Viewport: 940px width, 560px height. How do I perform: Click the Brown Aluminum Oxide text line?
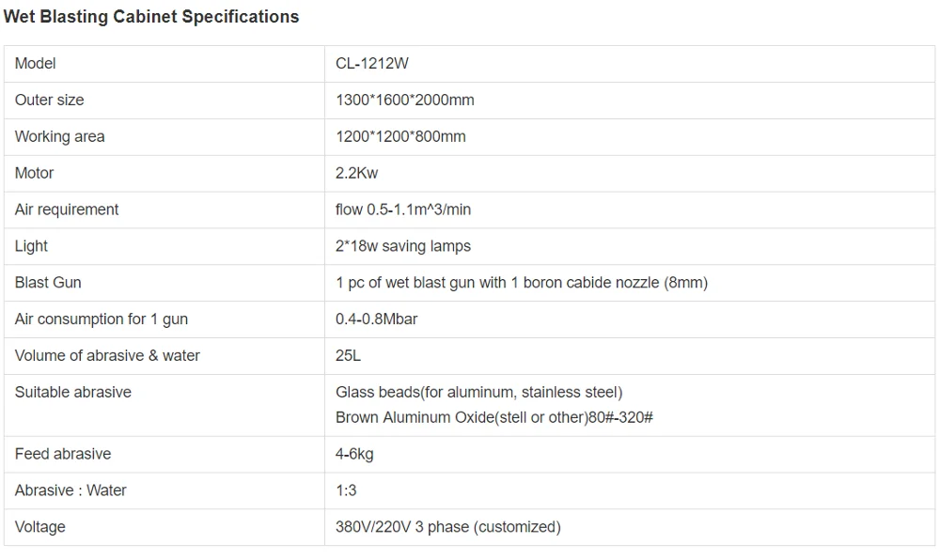click(494, 417)
